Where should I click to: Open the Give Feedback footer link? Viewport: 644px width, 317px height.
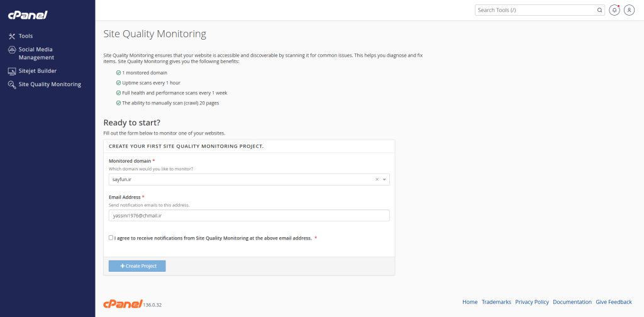(614, 302)
